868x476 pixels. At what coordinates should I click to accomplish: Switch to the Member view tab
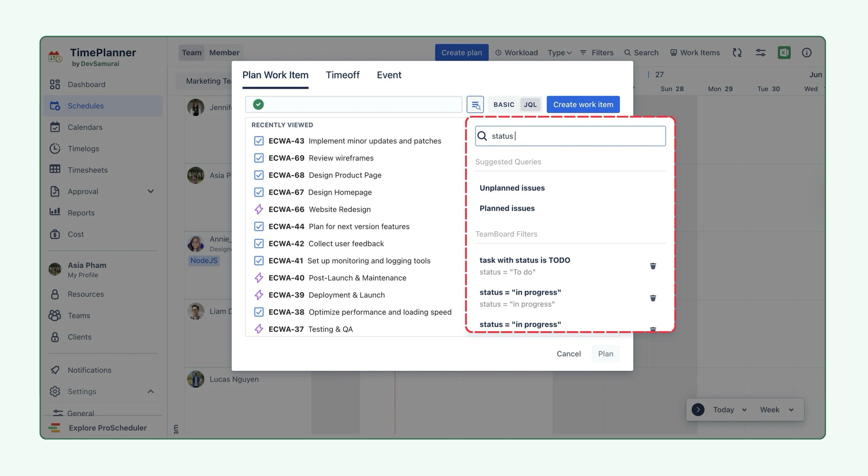click(224, 52)
